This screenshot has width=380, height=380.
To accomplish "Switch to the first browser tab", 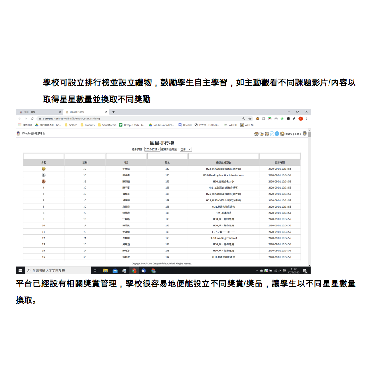I will tap(39, 112).
